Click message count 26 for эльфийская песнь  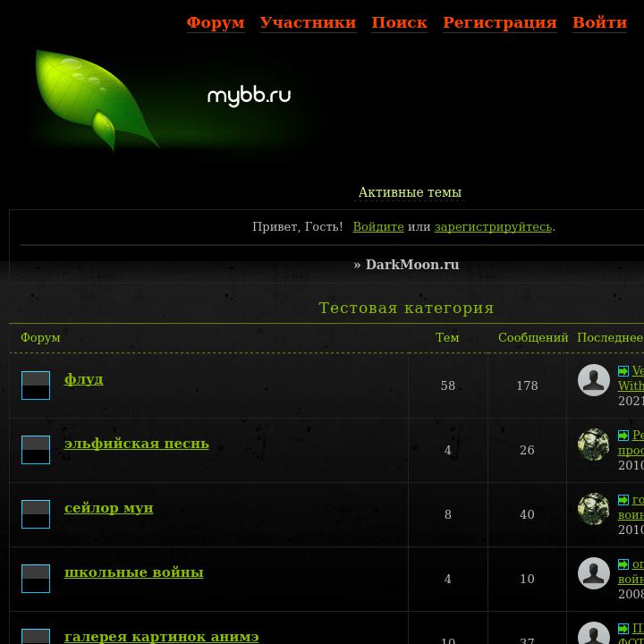click(527, 450)
